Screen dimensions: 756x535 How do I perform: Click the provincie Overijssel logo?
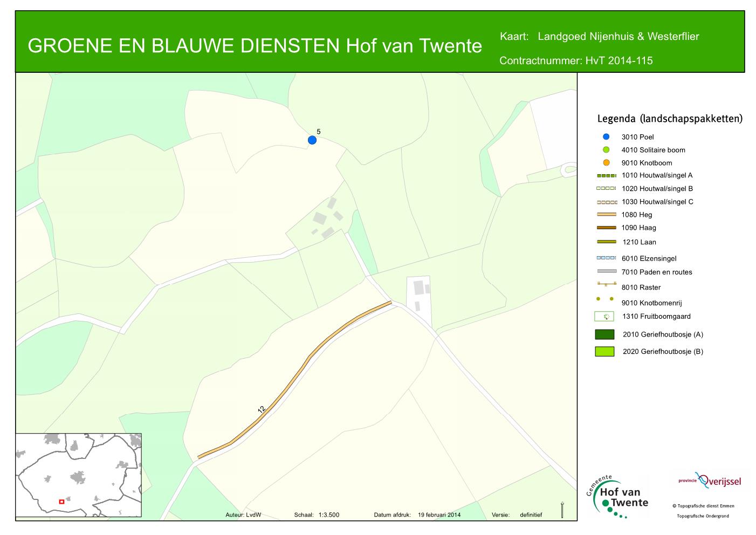point(709,479)
